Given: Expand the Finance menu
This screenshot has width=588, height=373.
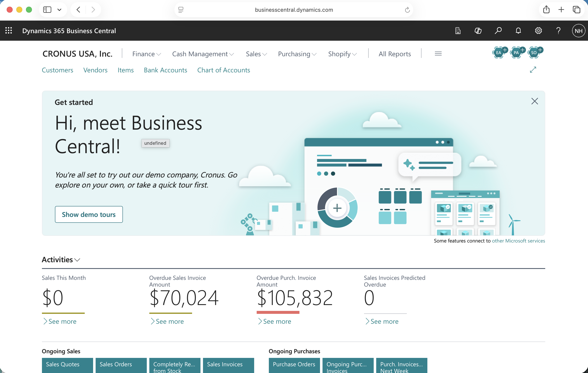Looking at the screenshot, I should click(147, 54).
